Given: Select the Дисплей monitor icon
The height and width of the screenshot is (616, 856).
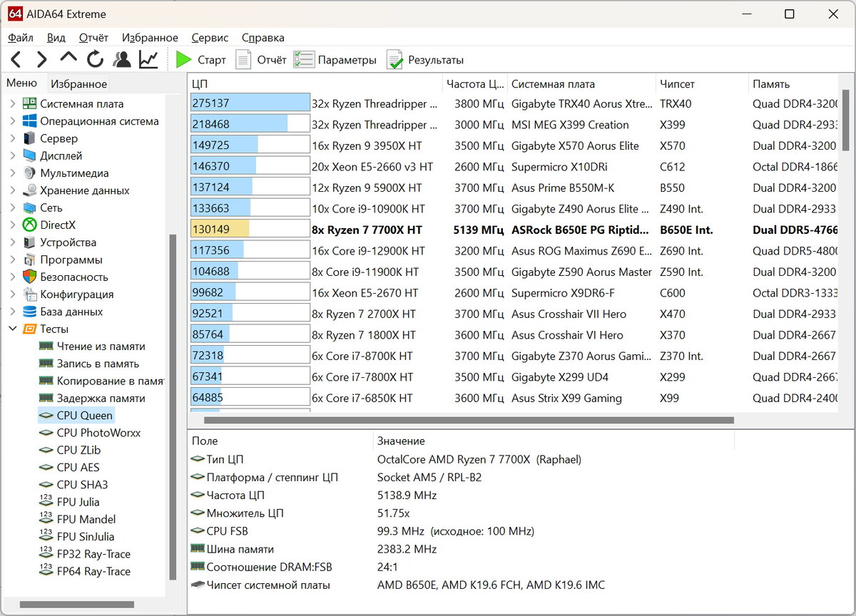Looking at the screenshot, I should [29, 155].
